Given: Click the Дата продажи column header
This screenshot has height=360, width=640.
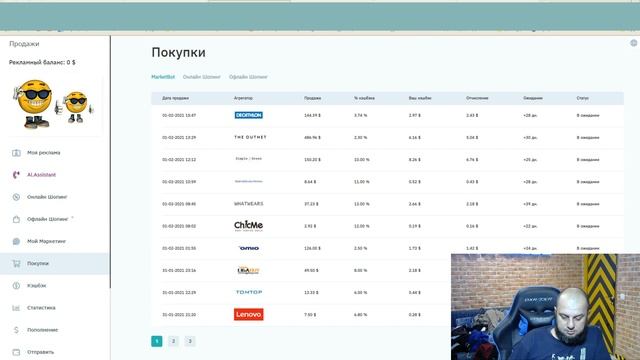Looking at the screenshot, I should 176,98.
